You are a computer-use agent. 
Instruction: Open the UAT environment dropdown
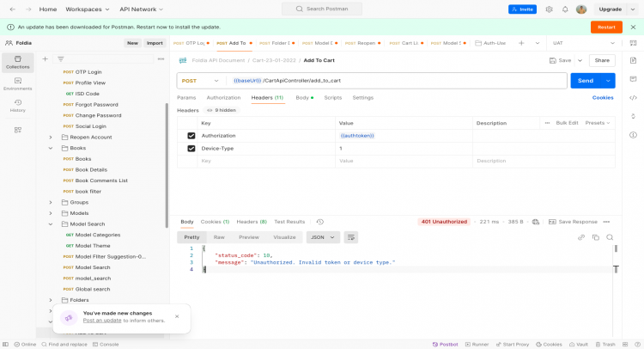584,43
